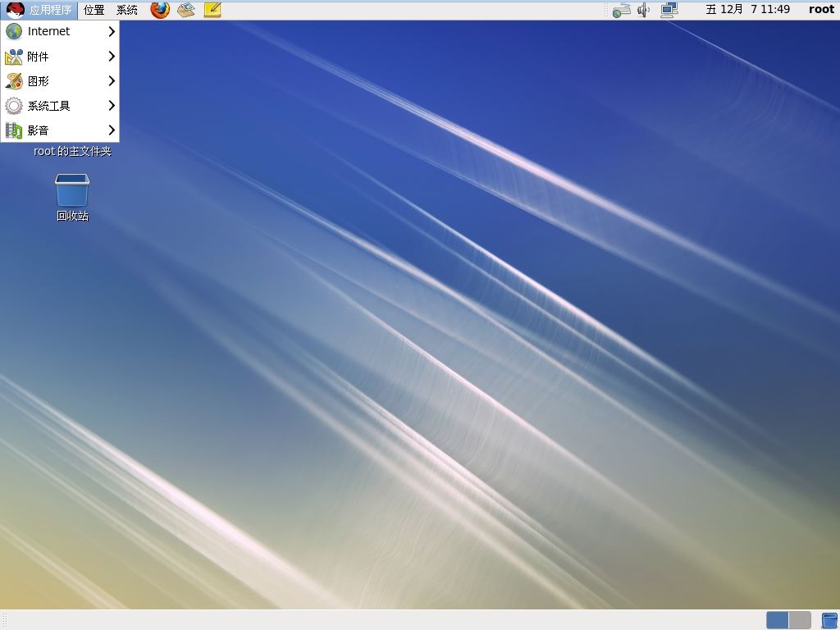Viewport: 840px width, 630px height.
Task: Select the 回收站 label text
Action: [72, 216]
